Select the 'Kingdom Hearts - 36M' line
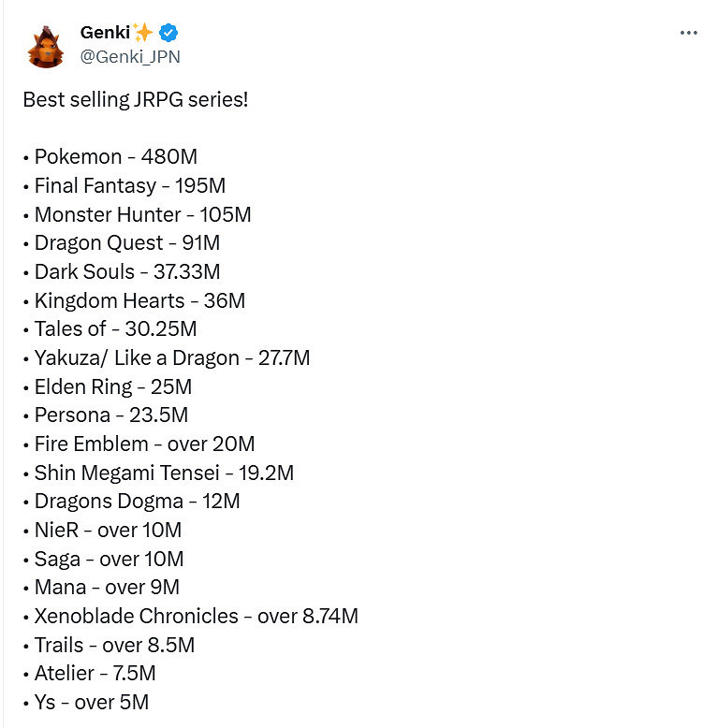 click(x=139, y=300)
